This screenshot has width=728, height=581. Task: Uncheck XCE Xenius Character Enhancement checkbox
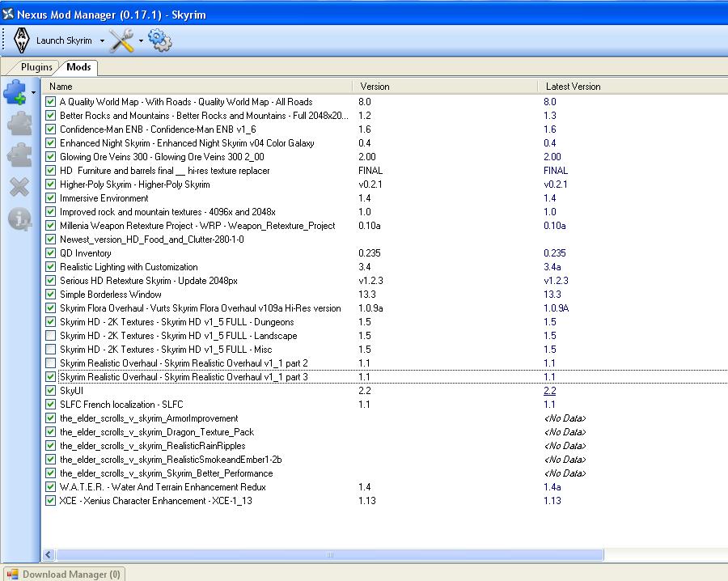51,501
